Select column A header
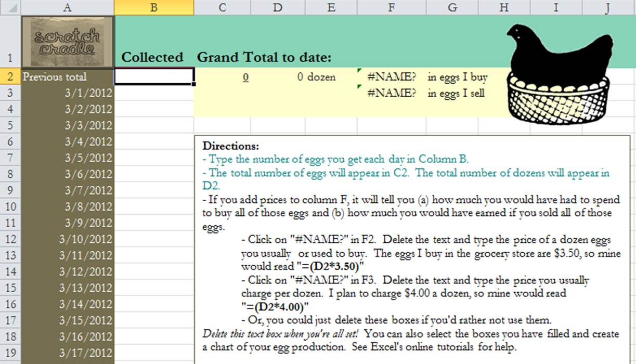This screenshot has height=364, width=636. click(x=68, y=7)
